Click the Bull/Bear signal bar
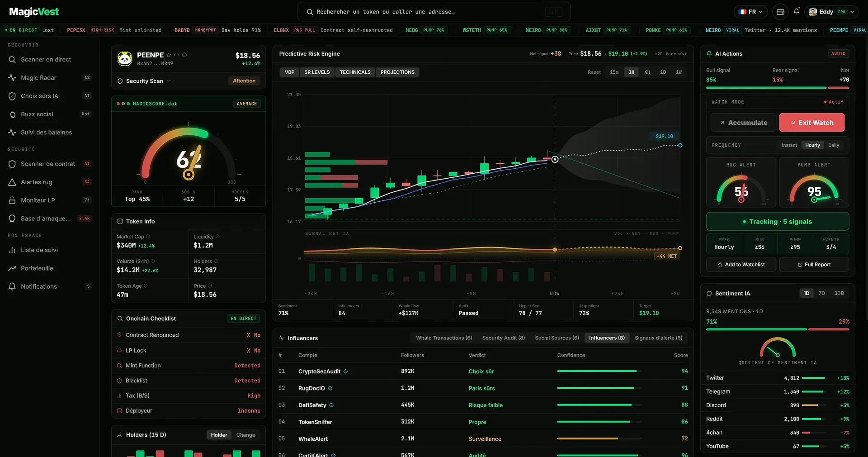The image size is (868, 457). [x=778, y=88]
